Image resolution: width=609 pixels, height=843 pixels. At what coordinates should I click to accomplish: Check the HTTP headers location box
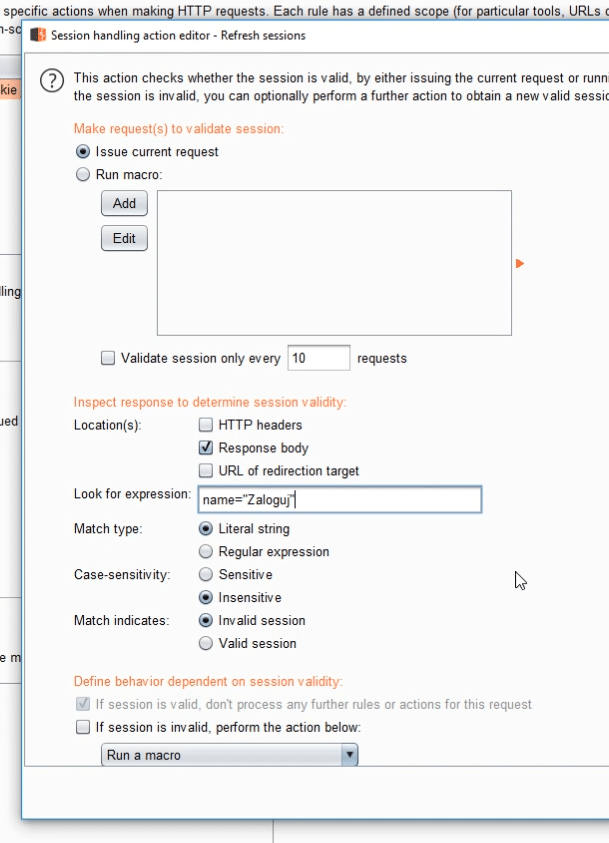tap(206, 425)
